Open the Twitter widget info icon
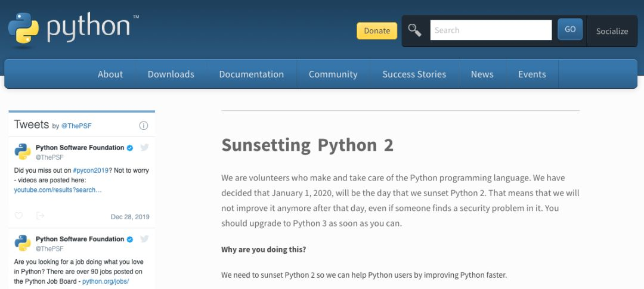Viewport: 644px width, 289px height. click(143, 126)
